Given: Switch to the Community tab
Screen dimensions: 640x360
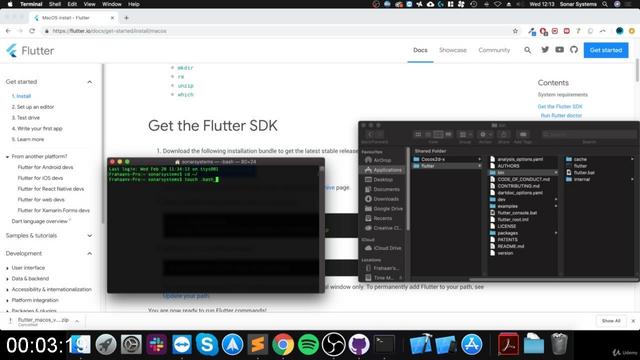Looking at the screenshot, I should coord(494,50).
